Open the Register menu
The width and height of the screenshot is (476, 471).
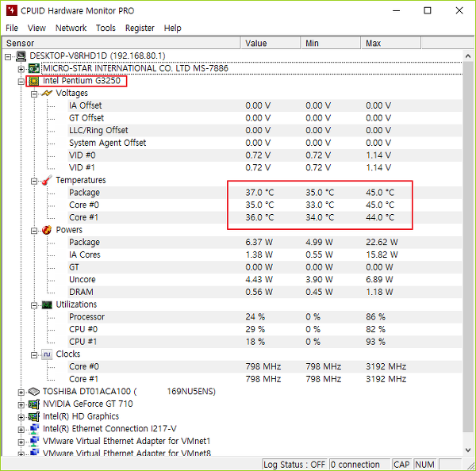tap(140, 28)
